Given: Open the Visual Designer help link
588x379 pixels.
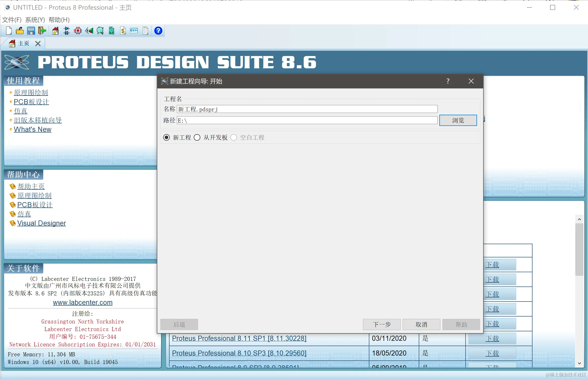Looking at the screenshot, I should tap(41, 223).
